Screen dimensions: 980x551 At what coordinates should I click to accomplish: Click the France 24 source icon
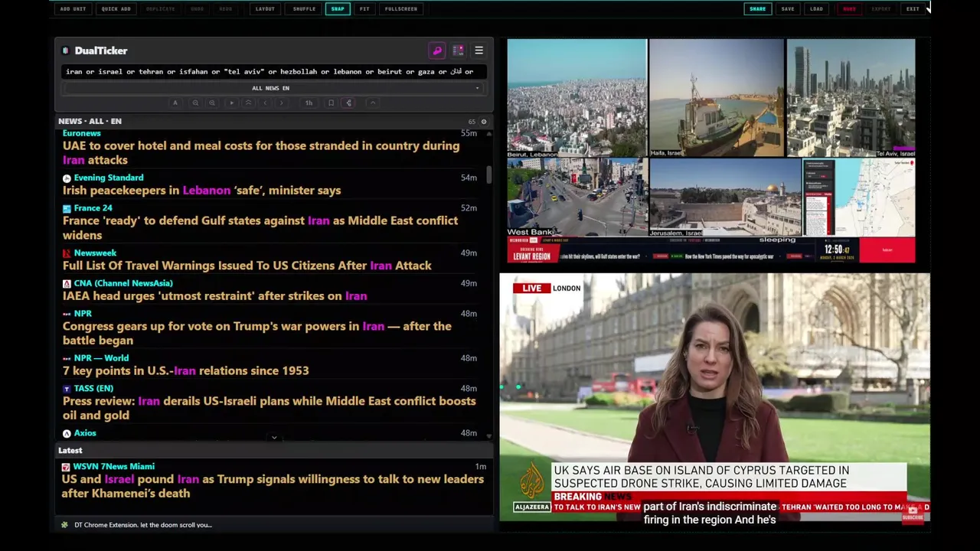[x=67, y=208]
